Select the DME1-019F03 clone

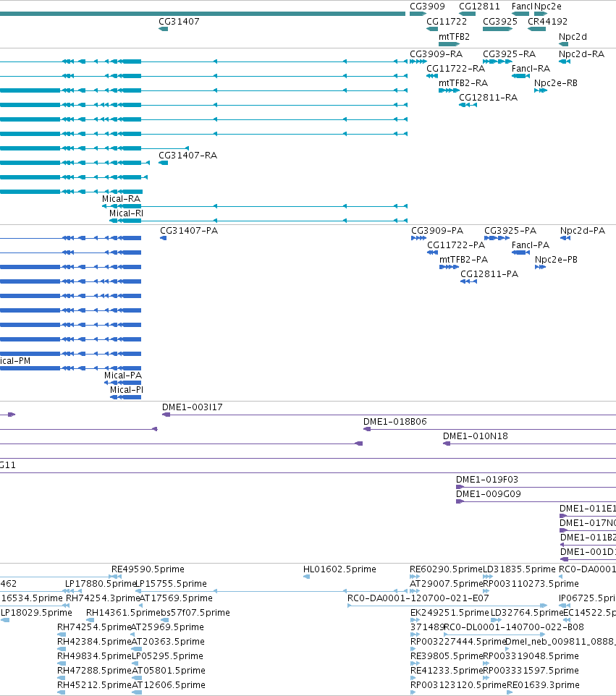click(x=536, y=487)
